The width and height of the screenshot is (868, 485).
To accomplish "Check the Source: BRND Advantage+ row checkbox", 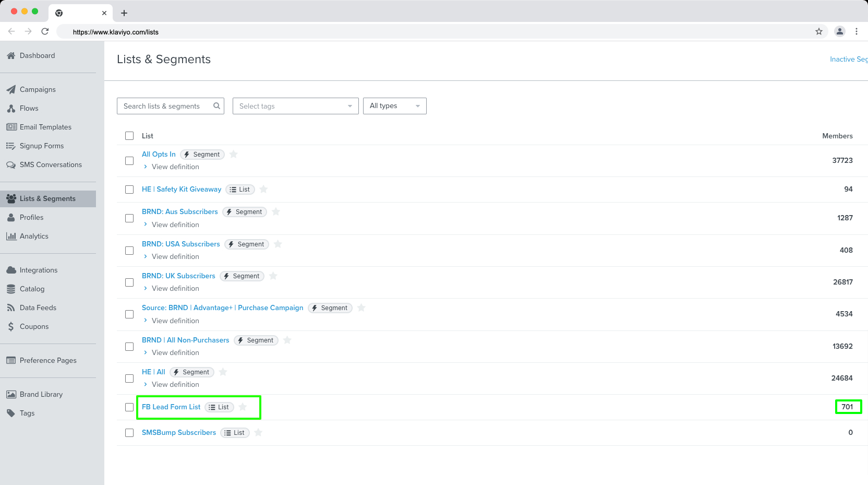I will tap(129, 314).
